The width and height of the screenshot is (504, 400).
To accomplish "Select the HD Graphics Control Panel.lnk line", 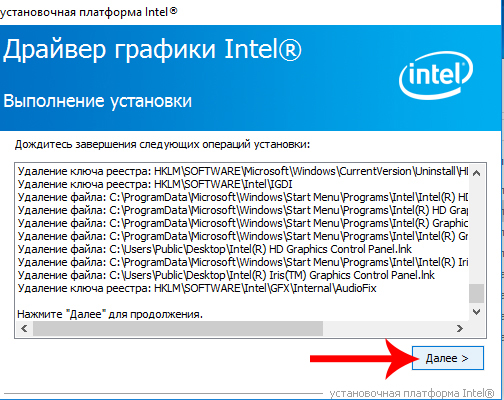I will [x=215, y=249].
